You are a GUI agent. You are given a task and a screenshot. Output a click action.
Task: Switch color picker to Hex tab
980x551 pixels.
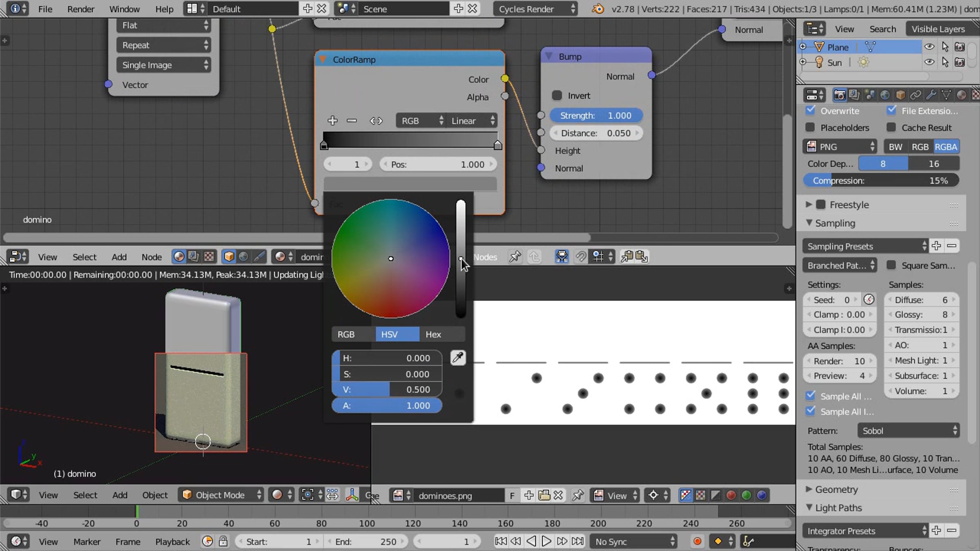click(433, 334)
